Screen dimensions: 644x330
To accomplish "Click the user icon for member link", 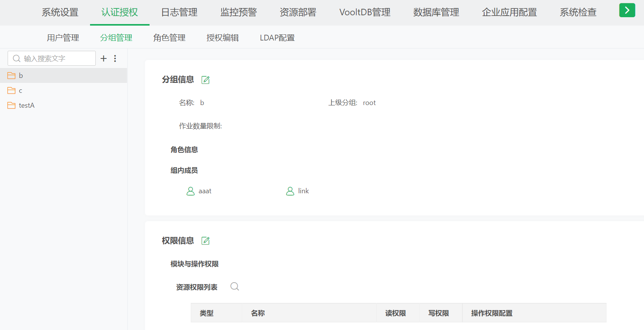I will tap(290, 191).
